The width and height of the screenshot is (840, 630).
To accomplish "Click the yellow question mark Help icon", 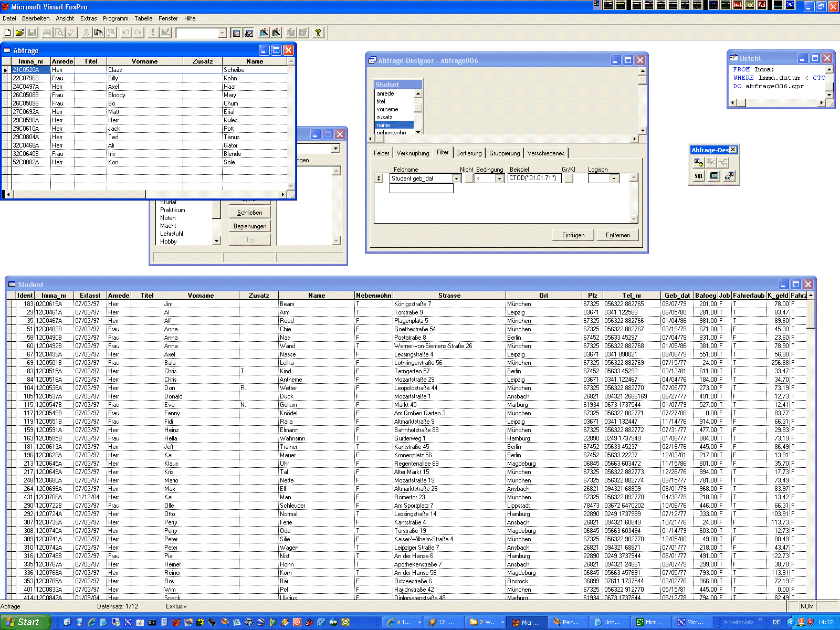I will (318, 33).
